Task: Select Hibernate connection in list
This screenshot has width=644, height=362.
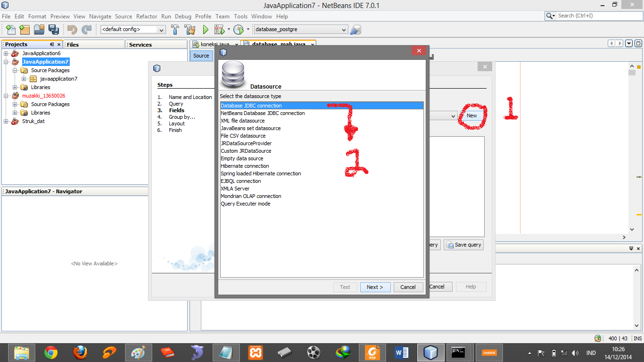Action: coord(322,166)
